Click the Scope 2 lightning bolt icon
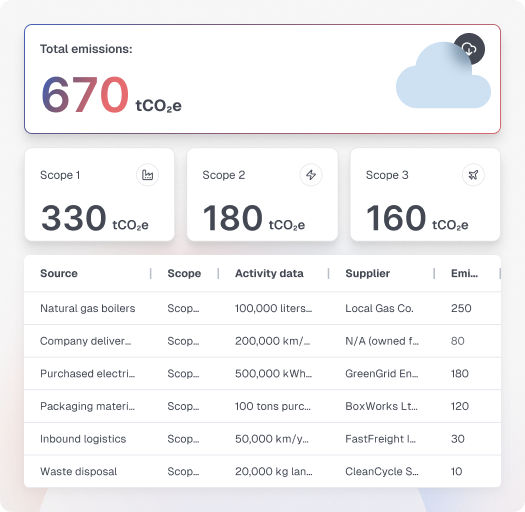Viewport: 525px width, 512px height. click(311, 175)
